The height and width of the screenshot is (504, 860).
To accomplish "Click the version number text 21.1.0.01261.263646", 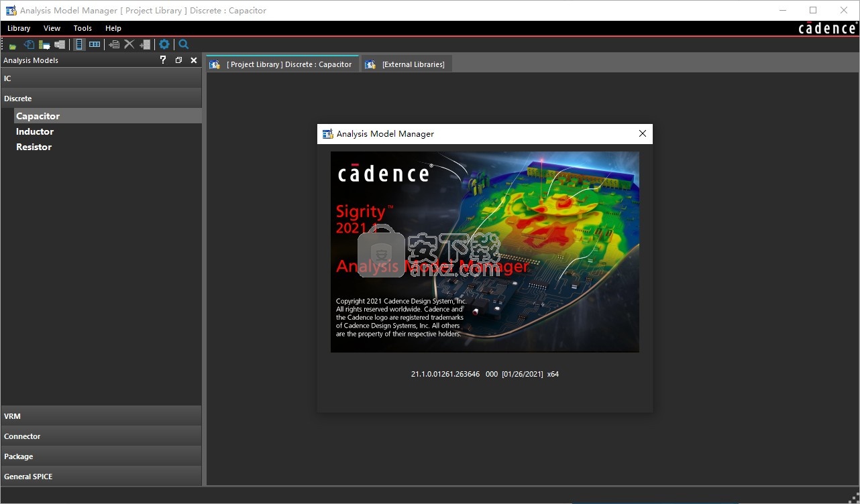I will (445, 374).
